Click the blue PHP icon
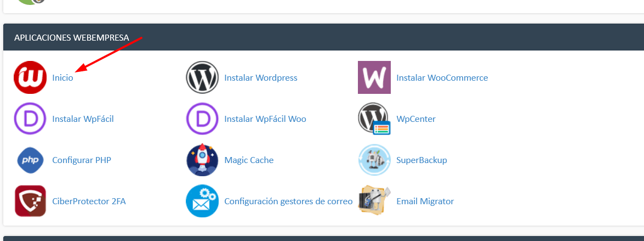 point(30,160)
